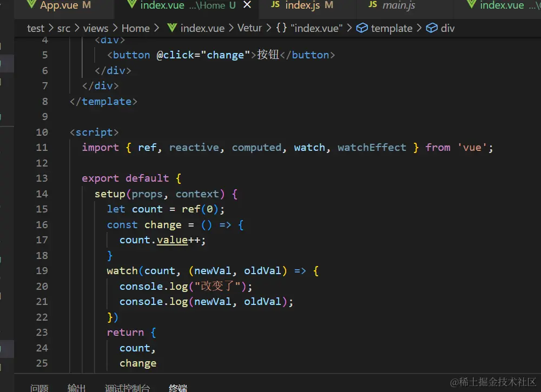Select 'div' in the breadcrumb
This screenshot has width=541, height=392.
pyautogui.click(x=447, y=28)
